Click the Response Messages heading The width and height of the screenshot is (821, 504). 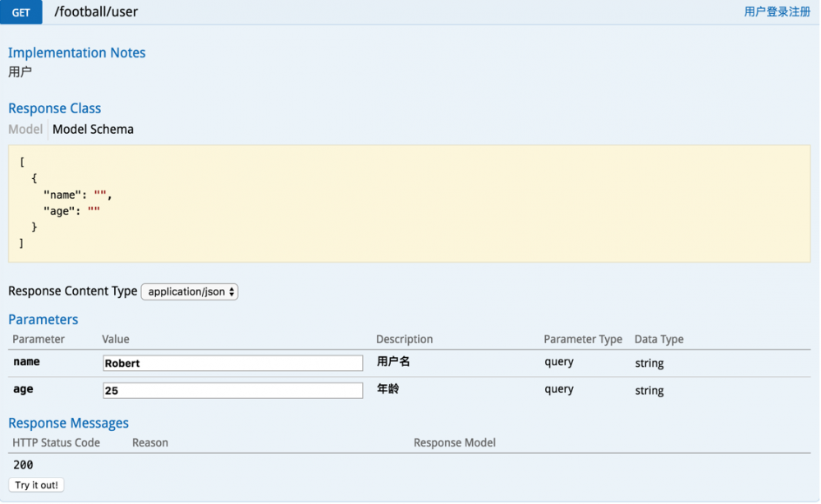pos(68,423)
